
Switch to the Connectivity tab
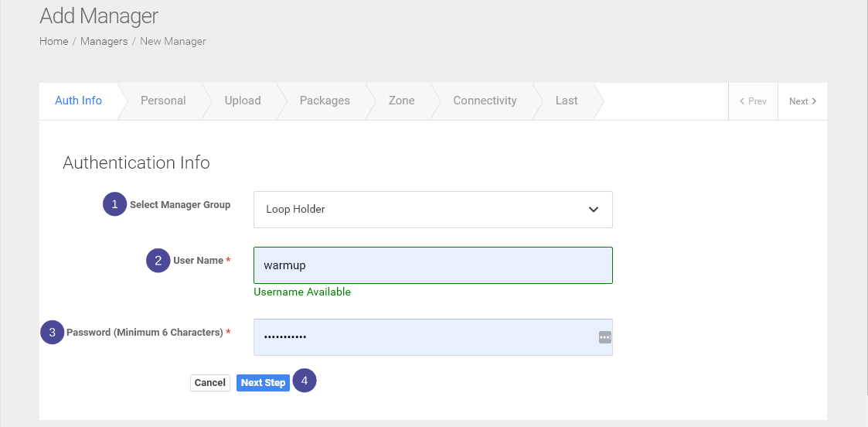[x=485, y=101]
